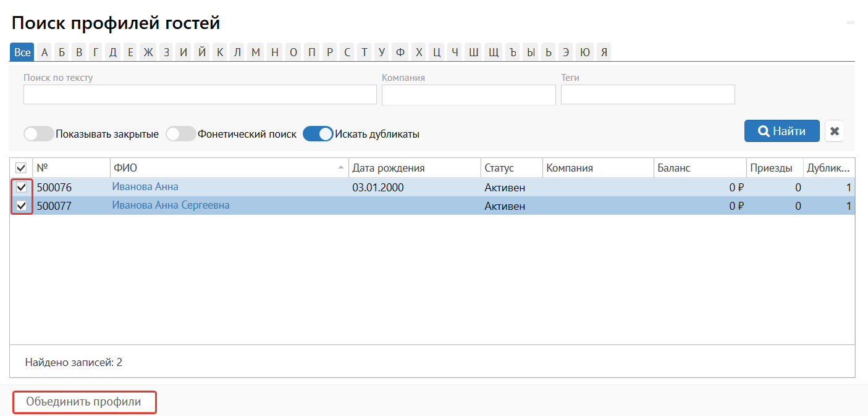868x416 pixels.
Task: Open Иванова Анна Сергеевна profile link
Action: [171, 206]
